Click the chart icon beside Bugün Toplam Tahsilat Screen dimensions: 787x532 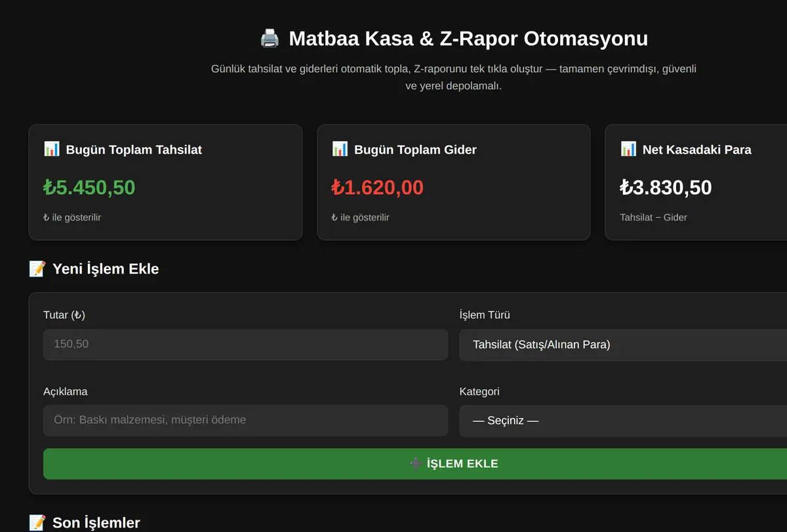52,149
